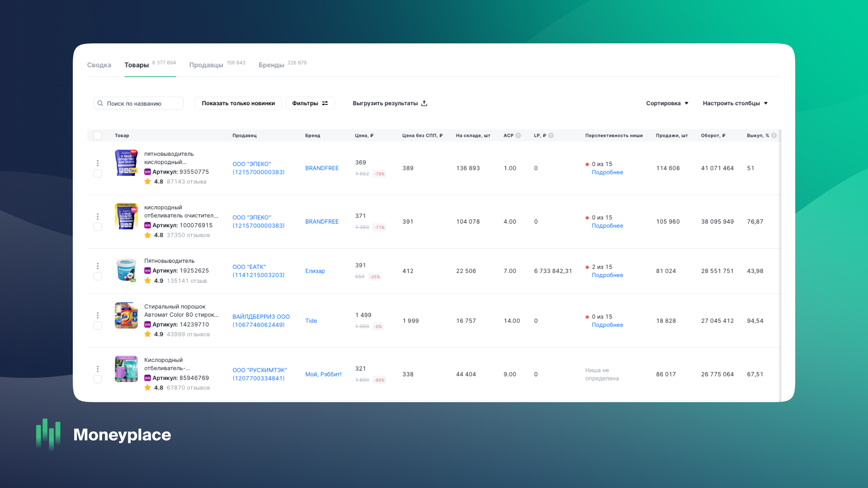Open the Сортировка dropdown
Image resolution: width=868 pixels, height=488 pixels.
[667, 103]
